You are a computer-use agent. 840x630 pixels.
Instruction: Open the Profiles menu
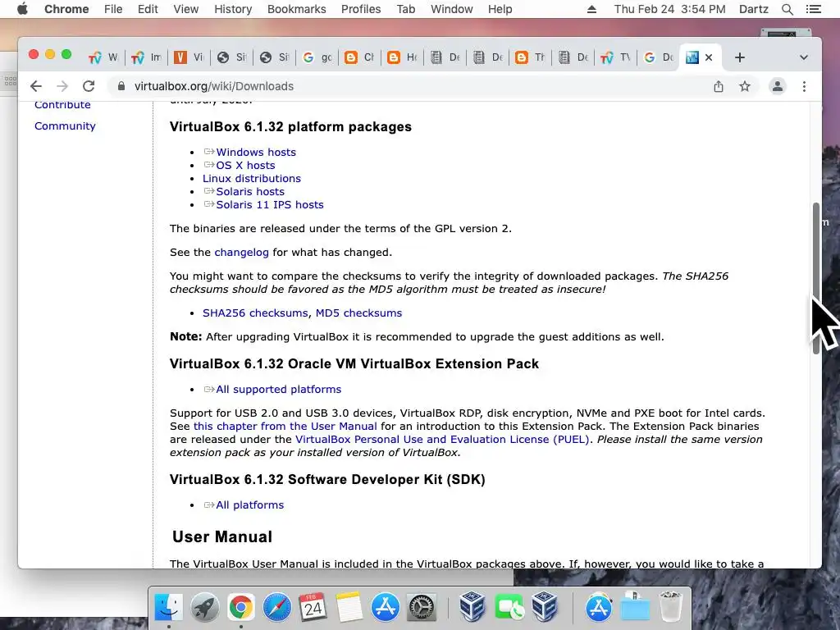coord(361,9)
